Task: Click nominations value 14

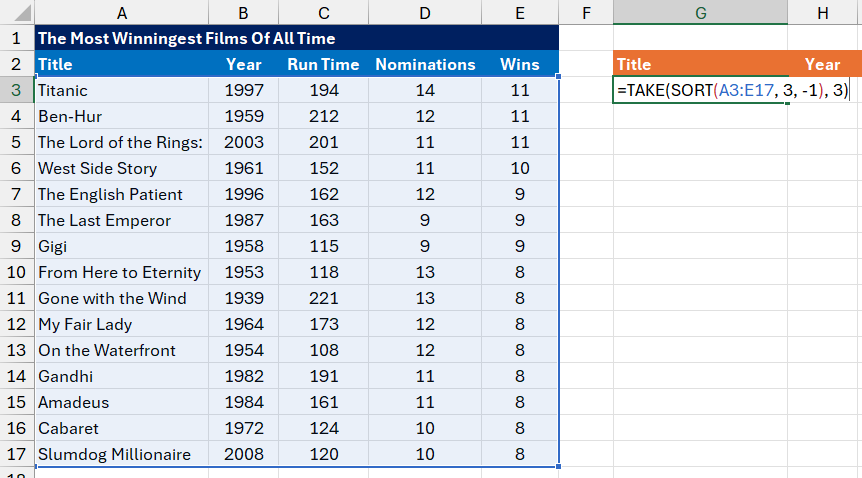Action: (x=425, y=90)
